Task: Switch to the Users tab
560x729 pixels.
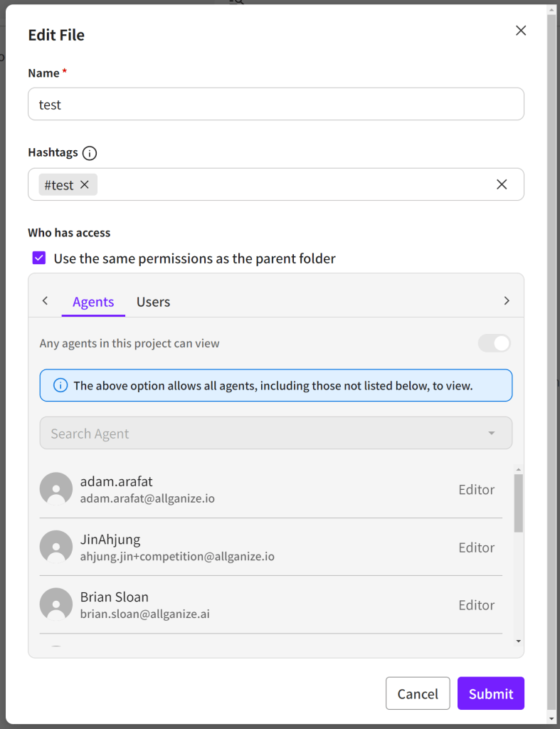Action: tap(153, 301)
